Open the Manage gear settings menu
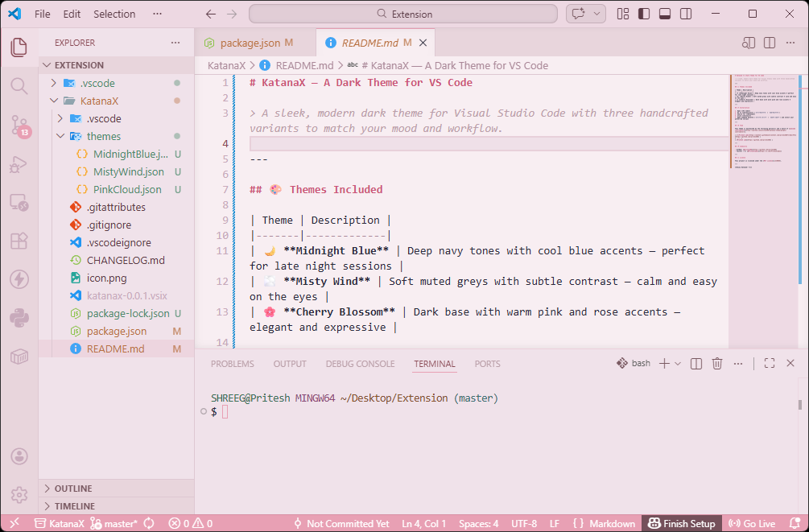This screenshot has width=809, height=532. click(x=19, y=494)
